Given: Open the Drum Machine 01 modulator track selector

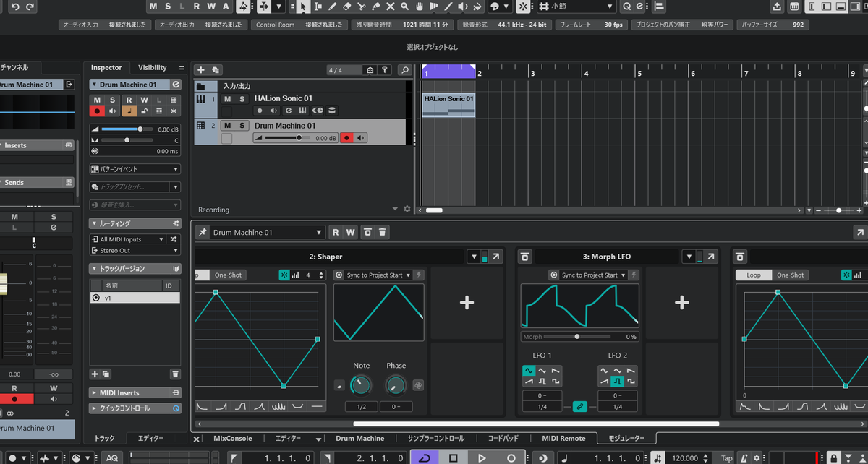Looking at the screenshot, I should click(268, 232).
